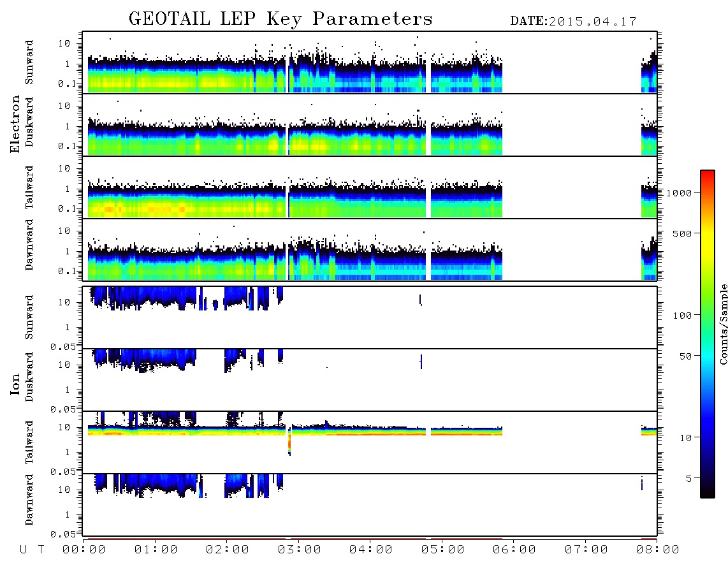Image resolution: width=728 pixels, height=561 pixels.
Task: Select the "1000" color bar tick label
Action: pos(679,193)
